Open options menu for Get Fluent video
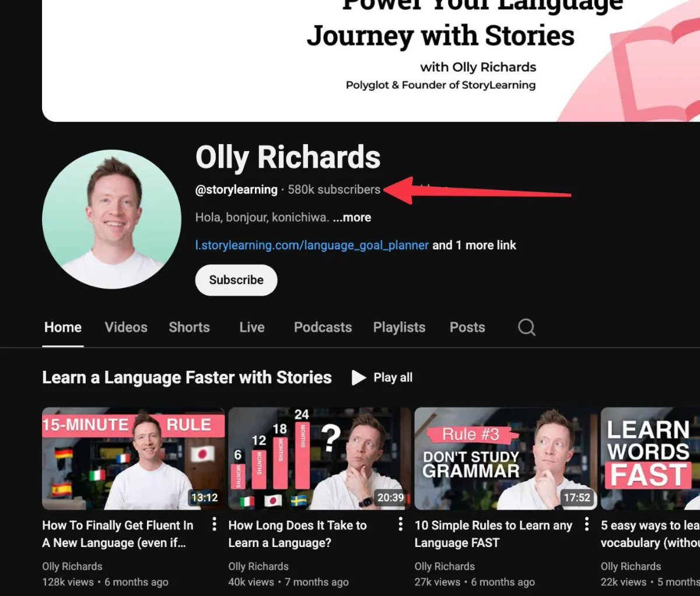This screenshot has width=700, height=596. coord(214,524)
